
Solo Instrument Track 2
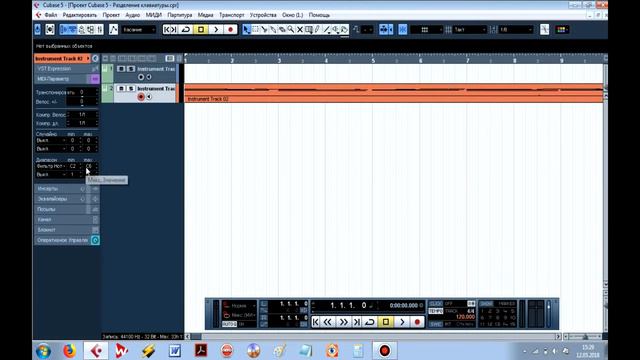tap(131, 88)
